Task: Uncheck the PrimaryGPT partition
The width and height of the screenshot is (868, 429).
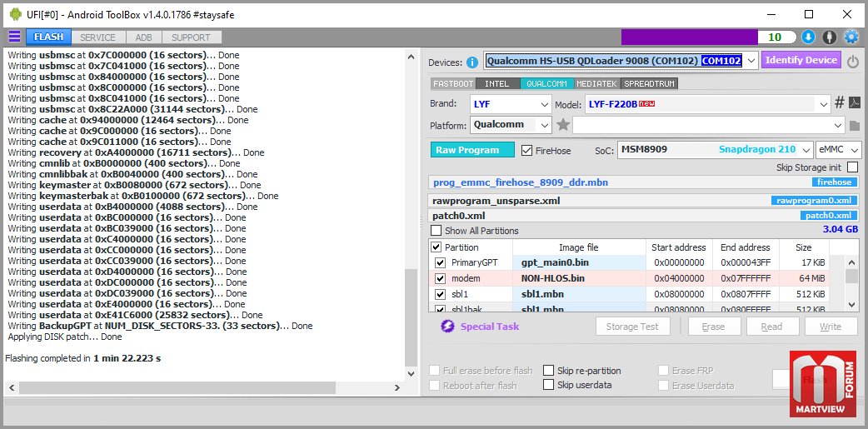Action: click(441, 263)
